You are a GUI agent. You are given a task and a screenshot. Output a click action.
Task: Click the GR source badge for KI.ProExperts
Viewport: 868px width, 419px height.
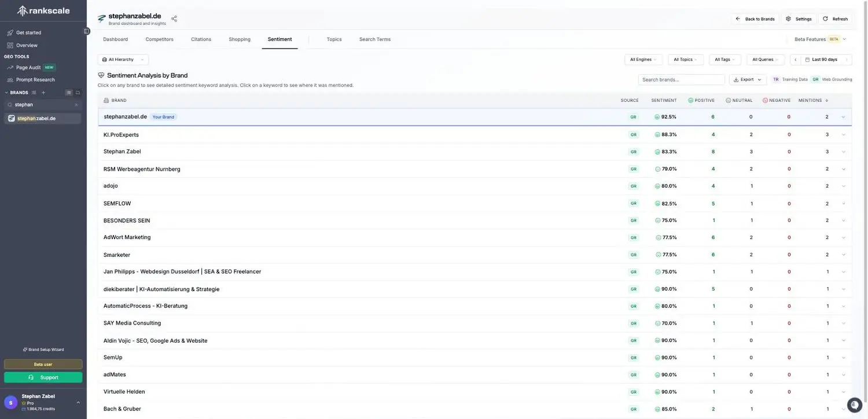634,135
